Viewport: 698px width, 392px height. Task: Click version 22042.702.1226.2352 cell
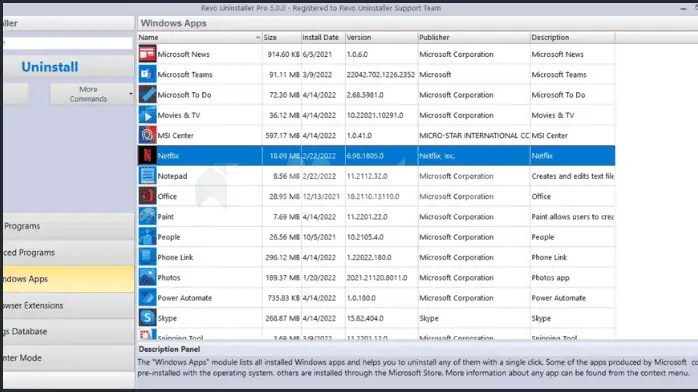pyautogui.click(x=381, y=75)
